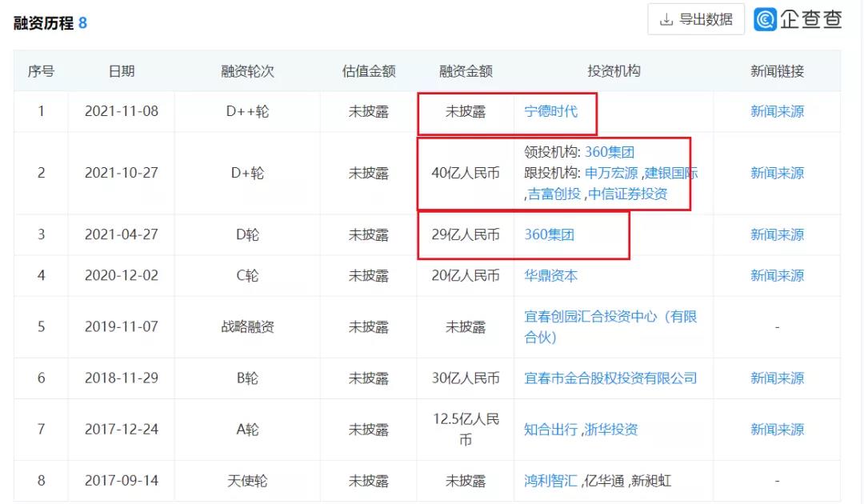The width and height of the screenshot is (864, 504).
Task: Click the 估值金额 column header
Action: 369,71
